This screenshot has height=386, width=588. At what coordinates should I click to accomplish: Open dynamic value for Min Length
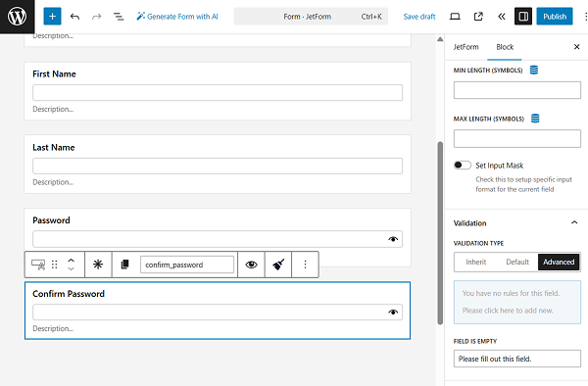(534, 70)
